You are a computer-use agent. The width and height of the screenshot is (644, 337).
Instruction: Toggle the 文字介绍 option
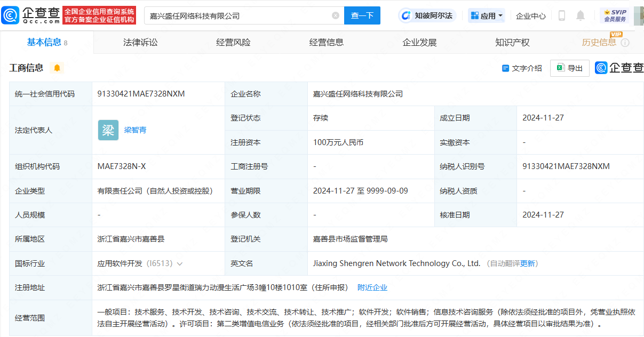tap(522, 68)
